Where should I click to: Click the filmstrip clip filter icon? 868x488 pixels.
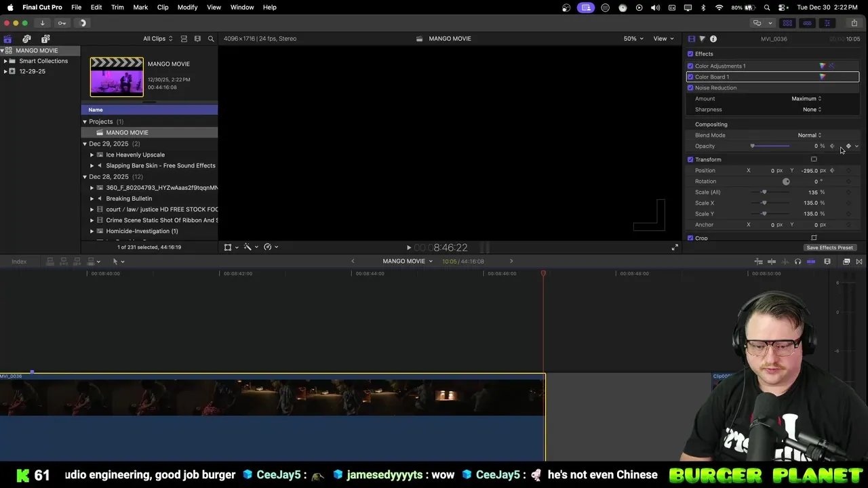pos(197,39)
